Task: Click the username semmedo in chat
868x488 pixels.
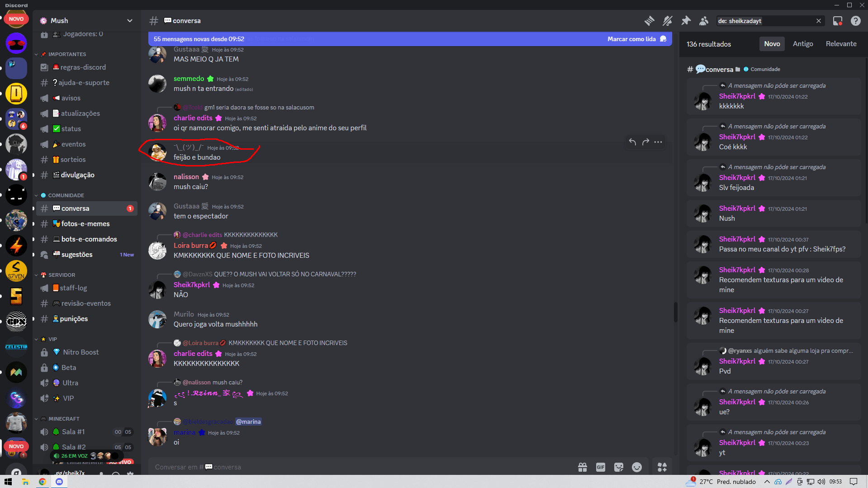Action: pos(189,79)
